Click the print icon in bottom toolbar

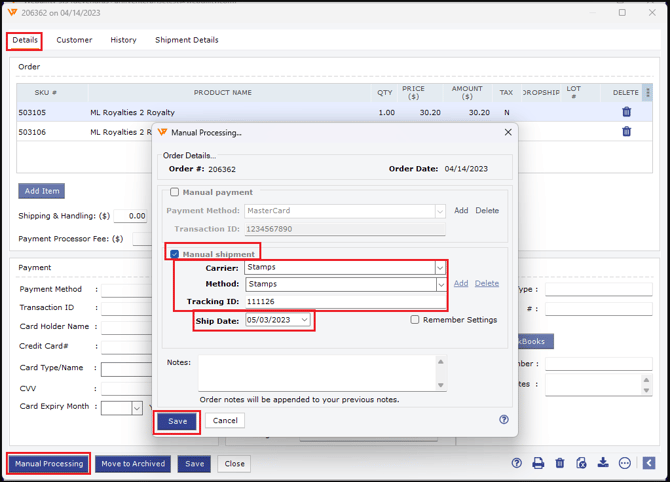[x=538, y=463]
